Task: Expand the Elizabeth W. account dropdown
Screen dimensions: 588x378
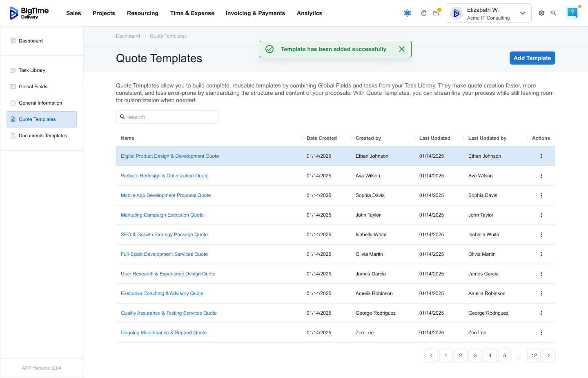Action: [x=522, y=13]
